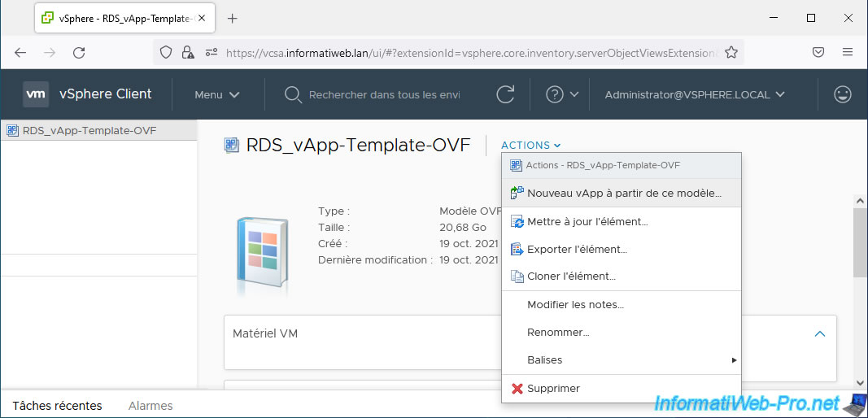Click the Dernière modification label
Viewport: 868px width, 418px height.
(375, 259)
